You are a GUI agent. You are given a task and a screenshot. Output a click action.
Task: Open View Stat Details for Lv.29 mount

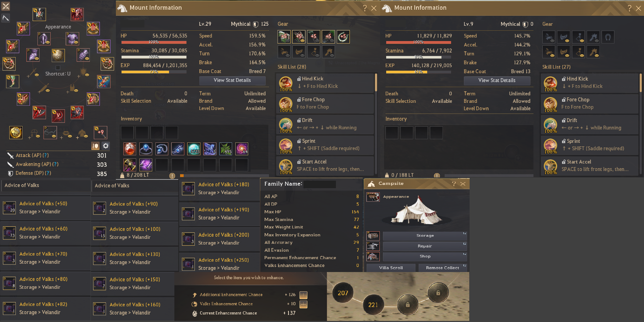tap(232, 81)
